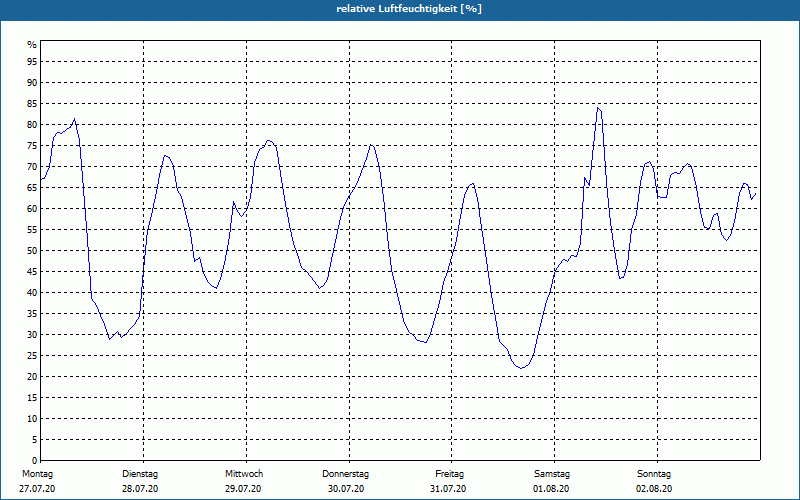Click the y-axis value 0

35,460
